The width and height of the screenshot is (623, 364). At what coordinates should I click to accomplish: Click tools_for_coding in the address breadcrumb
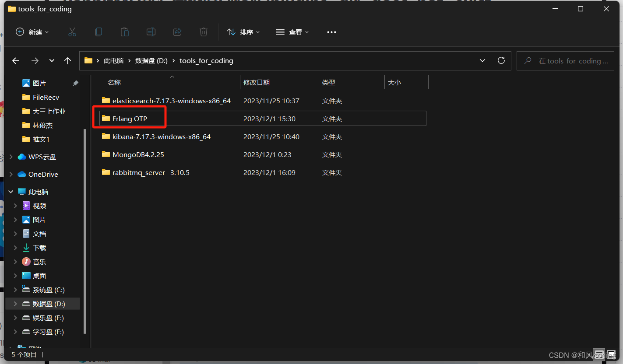coord(206,61)
